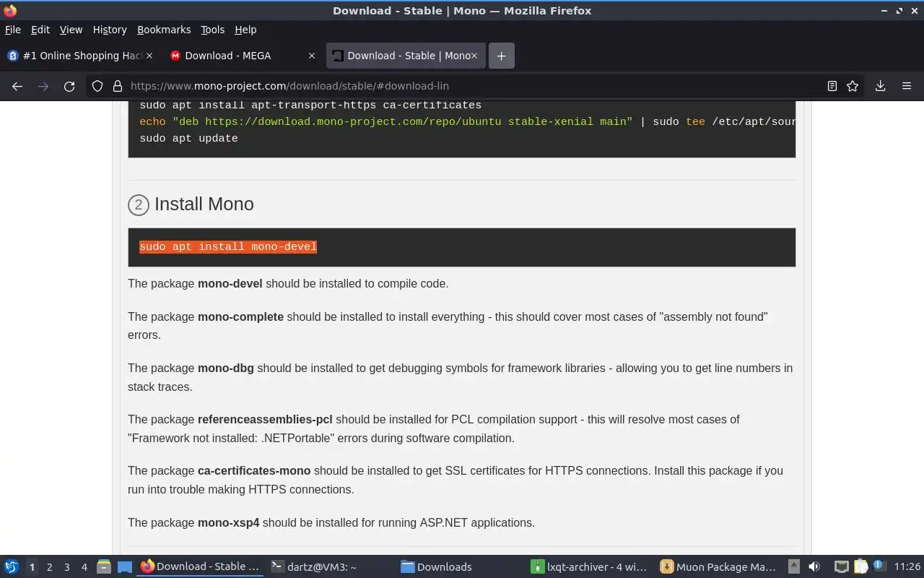
Task: Toggle reader view icon in address bar
Action: click(832, 86)
